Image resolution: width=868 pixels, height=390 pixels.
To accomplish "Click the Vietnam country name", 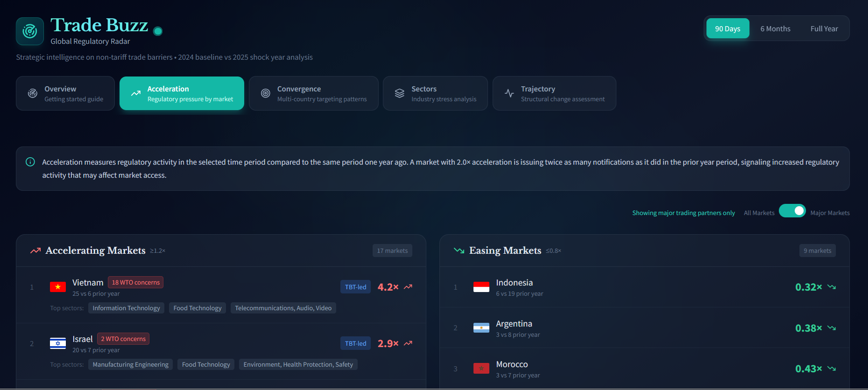I will pos(88,282).
